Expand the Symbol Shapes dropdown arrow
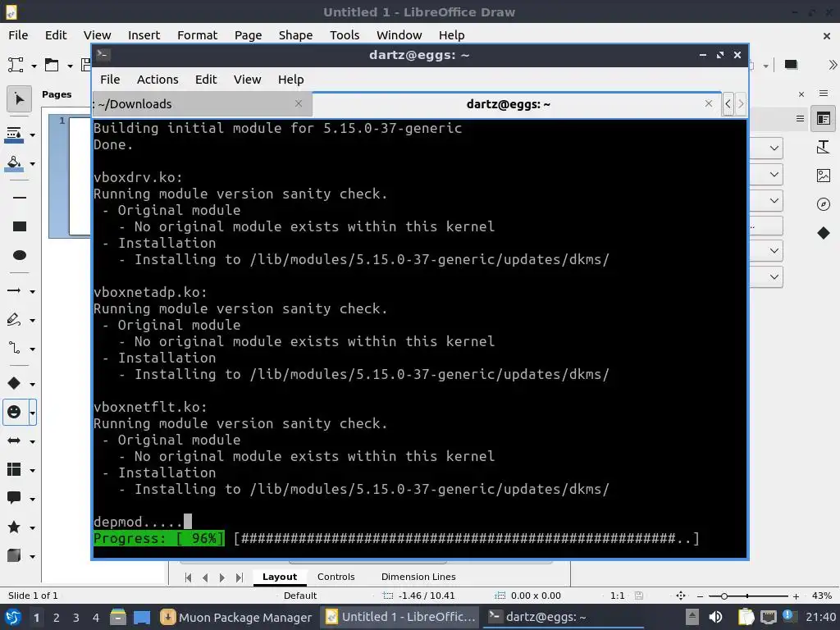840x630 pixels. 32,413
